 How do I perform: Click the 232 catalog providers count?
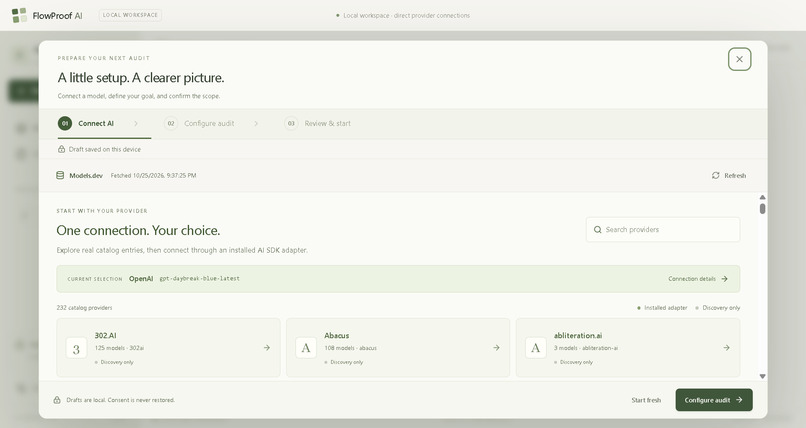pyautogui.click(x=84, y=308)
